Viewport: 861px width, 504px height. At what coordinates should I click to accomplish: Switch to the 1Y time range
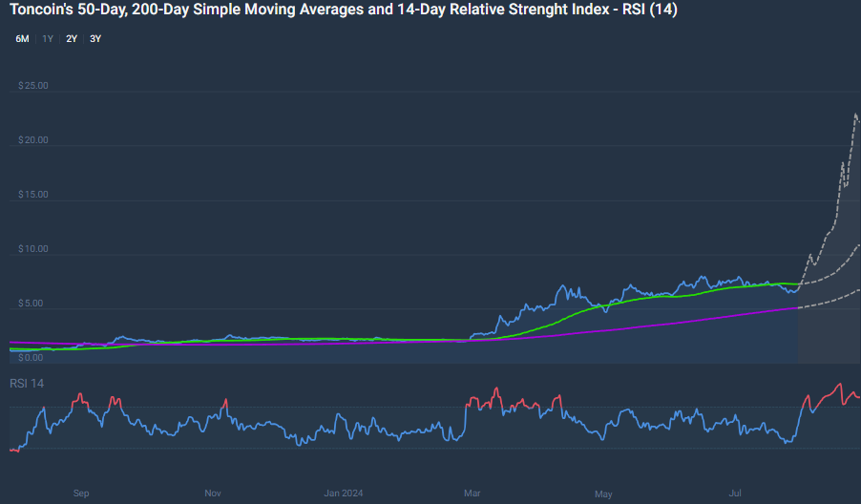(x=48, y=39)
